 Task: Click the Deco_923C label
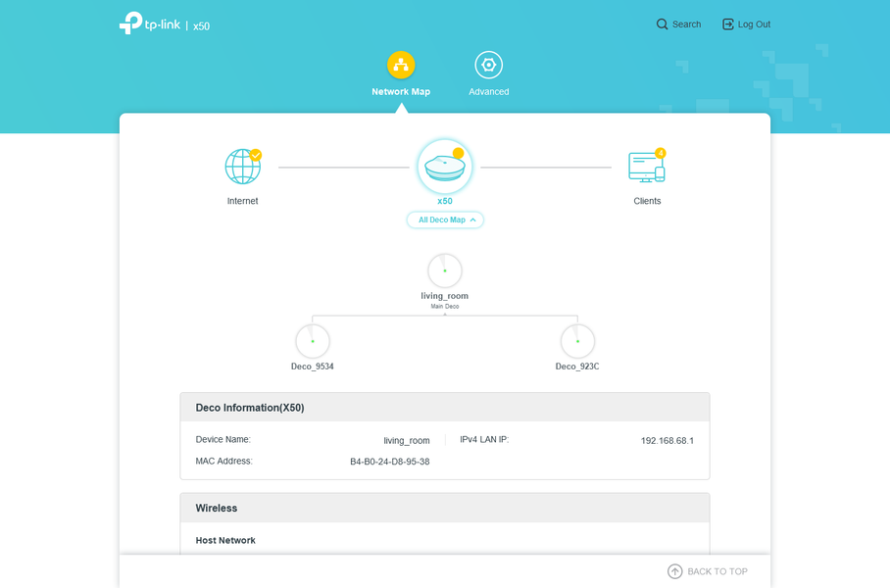[x=577, y=367]
